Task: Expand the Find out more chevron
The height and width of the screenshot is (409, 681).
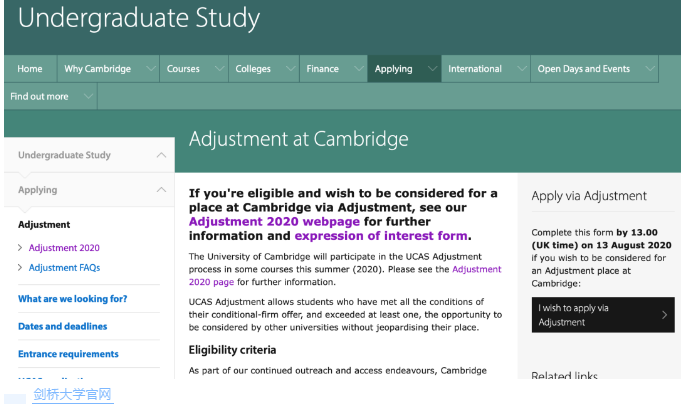Action: coord(87,97)
